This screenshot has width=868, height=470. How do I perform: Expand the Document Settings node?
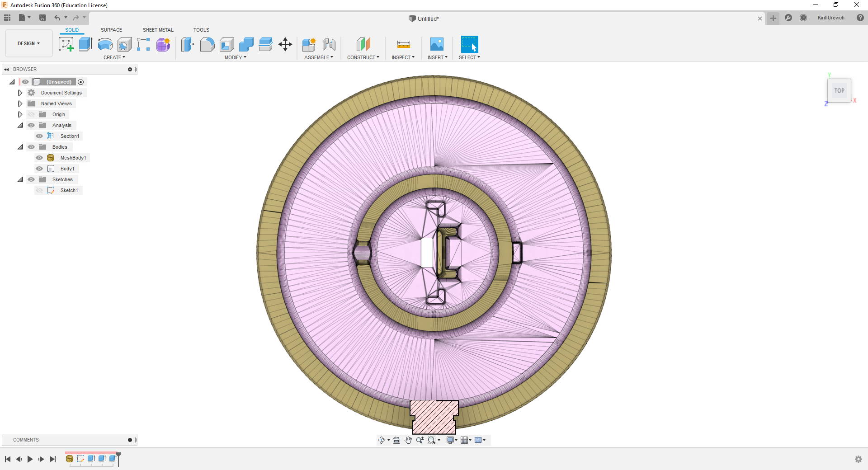point(20,93)
